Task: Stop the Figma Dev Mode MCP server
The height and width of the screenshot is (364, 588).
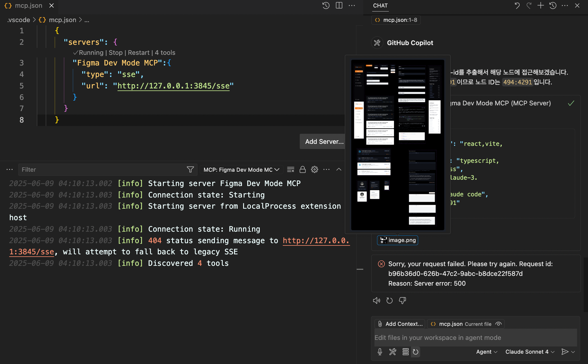Action: coord(116,53)
